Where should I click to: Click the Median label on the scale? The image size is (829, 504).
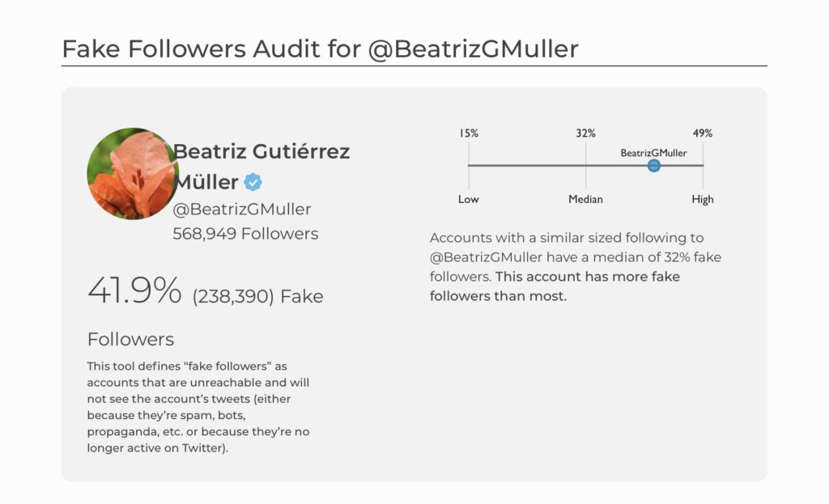click(x=585, y=199)
